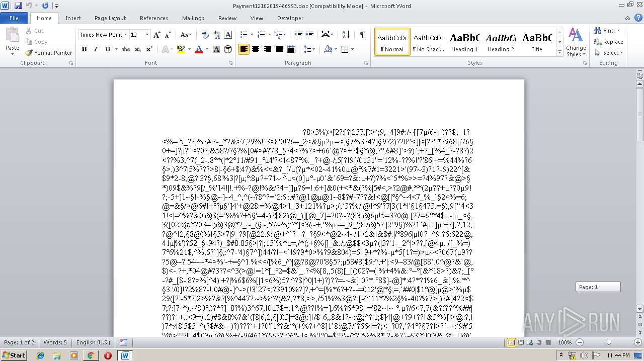Click the Redo icon in Quick Access Toolbar

pos(45,6)
